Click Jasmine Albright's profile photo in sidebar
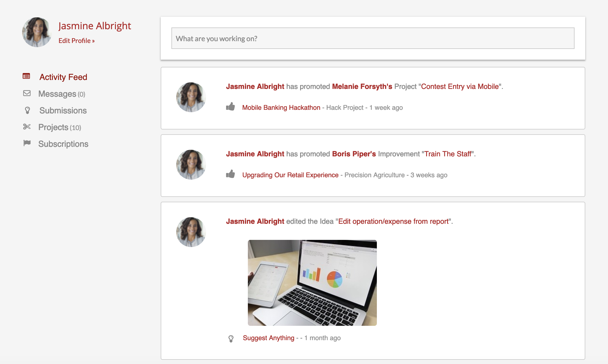Screen dimensions: 608x364 point(37,32)
